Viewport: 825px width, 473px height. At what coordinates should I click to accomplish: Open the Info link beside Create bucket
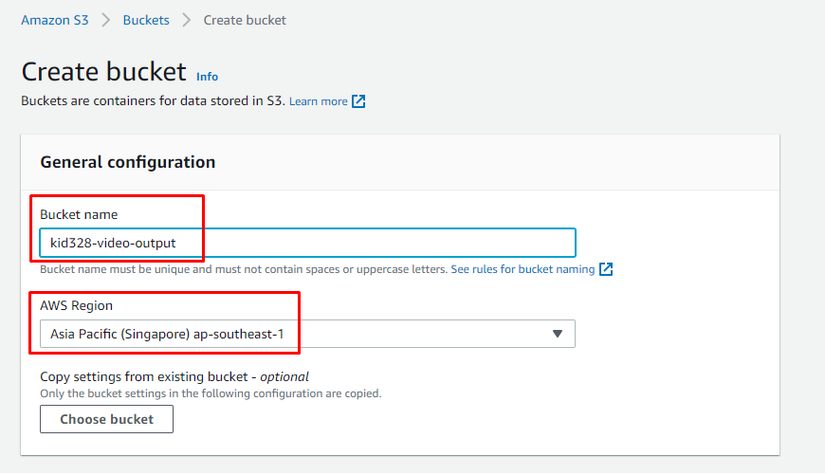[x=207, y=76]
